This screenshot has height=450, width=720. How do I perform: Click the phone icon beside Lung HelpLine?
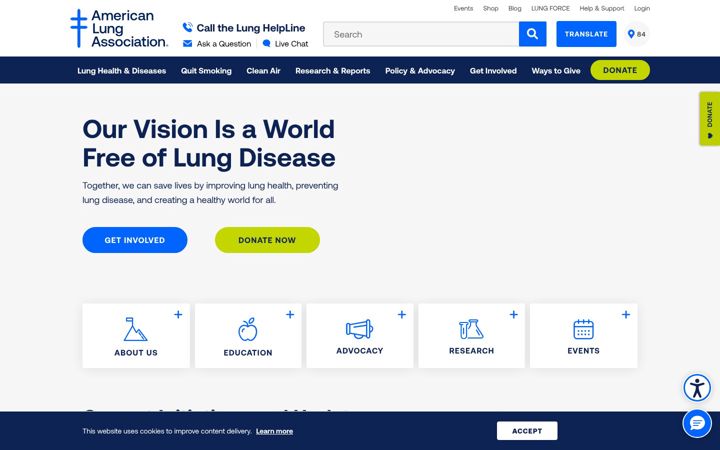(x=187, y=28)
